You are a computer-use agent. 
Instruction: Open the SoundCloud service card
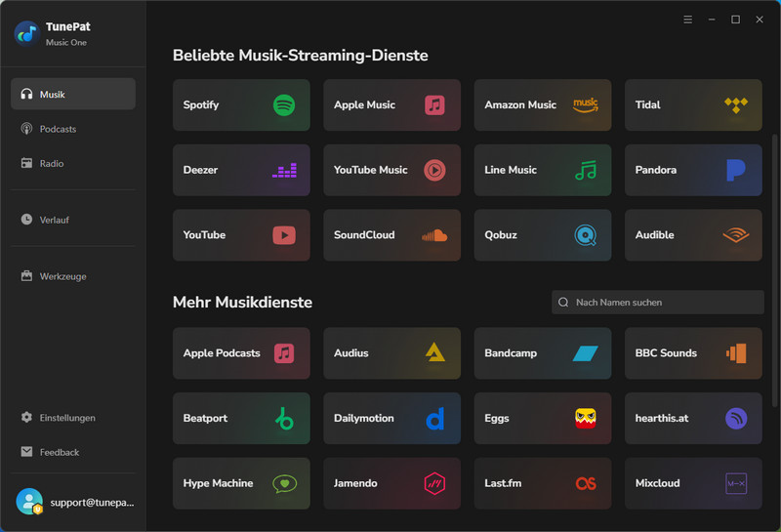tap(392, 235)
